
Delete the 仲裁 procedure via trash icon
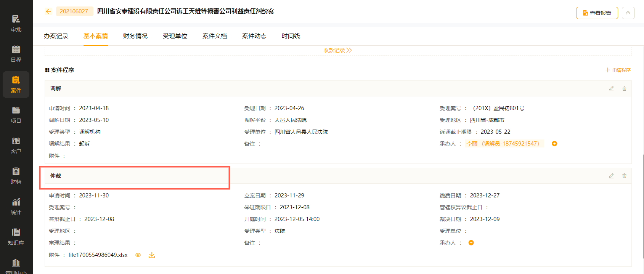(624, 176)
